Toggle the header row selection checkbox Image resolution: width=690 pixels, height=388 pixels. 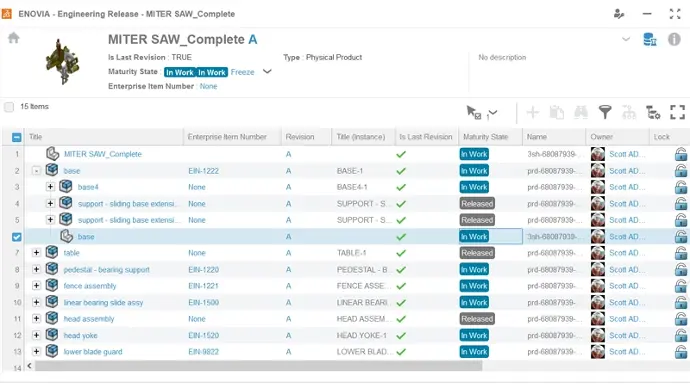point(17,137)
